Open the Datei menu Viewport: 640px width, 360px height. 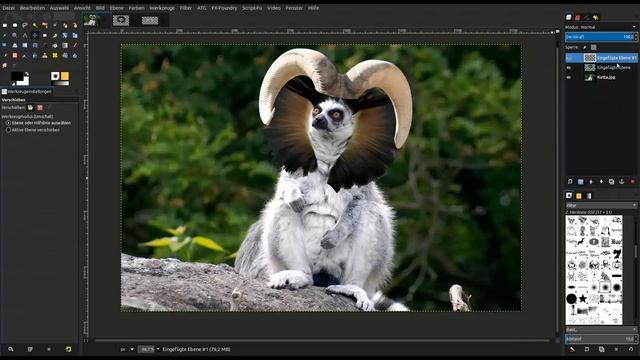(x=8, y=8)
